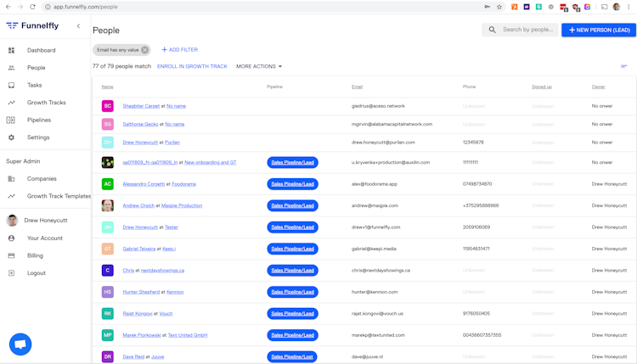Open the New onboarding and GT link
This screenshot has height=364, width=637.
tap(211, 162)
